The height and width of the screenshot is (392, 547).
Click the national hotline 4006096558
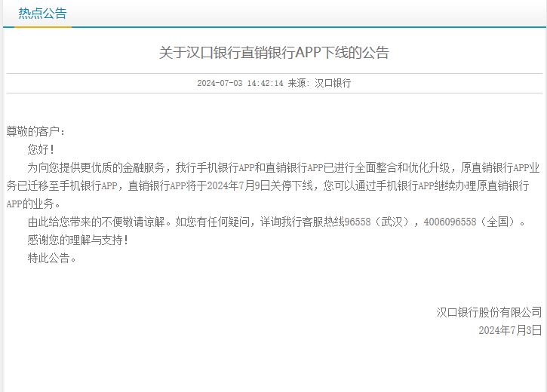[450, 222]
